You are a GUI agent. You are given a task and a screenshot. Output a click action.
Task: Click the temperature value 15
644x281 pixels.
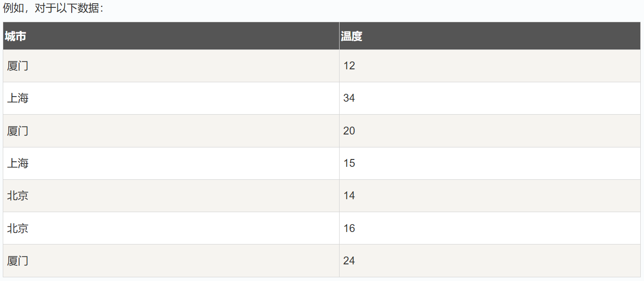(x=349, y=164)
